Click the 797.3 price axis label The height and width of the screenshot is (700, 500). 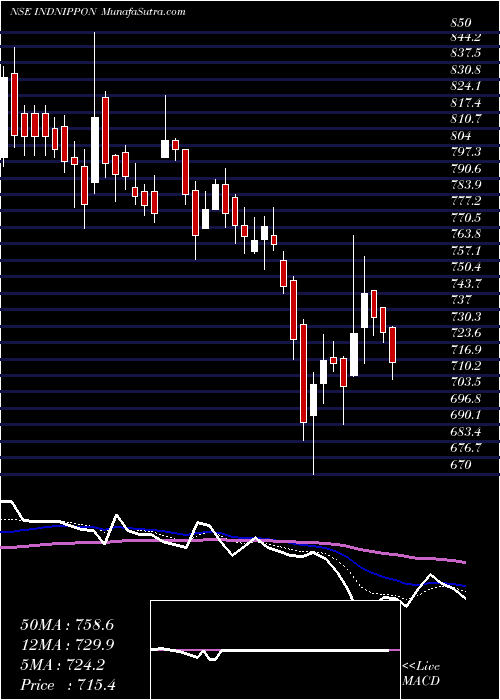pyautogui.click(x=466, y=152)
